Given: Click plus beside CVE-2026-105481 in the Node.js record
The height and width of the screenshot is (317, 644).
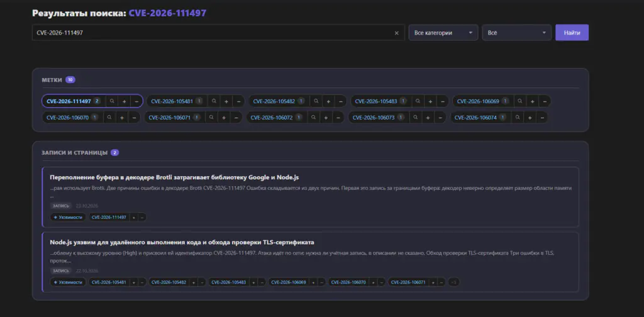Looking at the screenshot, I should coord(133,282).
